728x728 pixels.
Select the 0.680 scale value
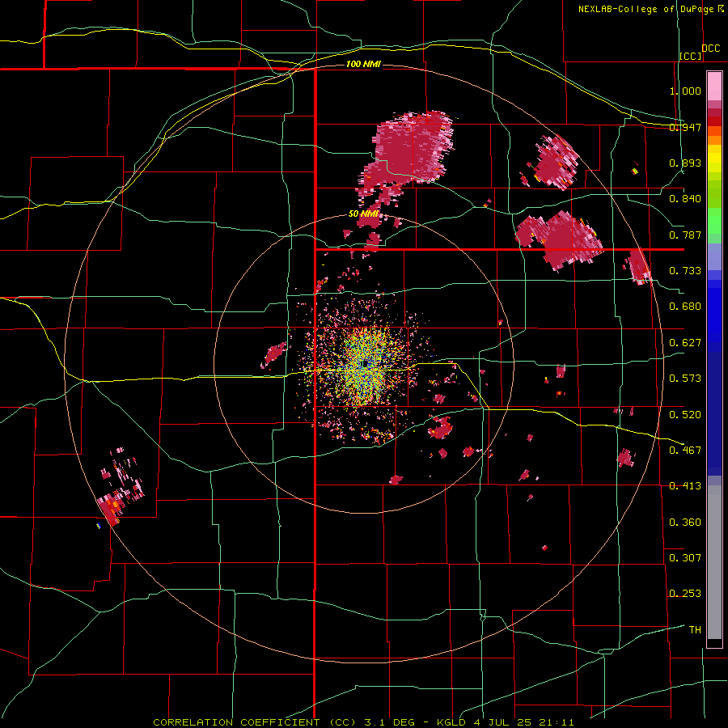pos(685,307)
